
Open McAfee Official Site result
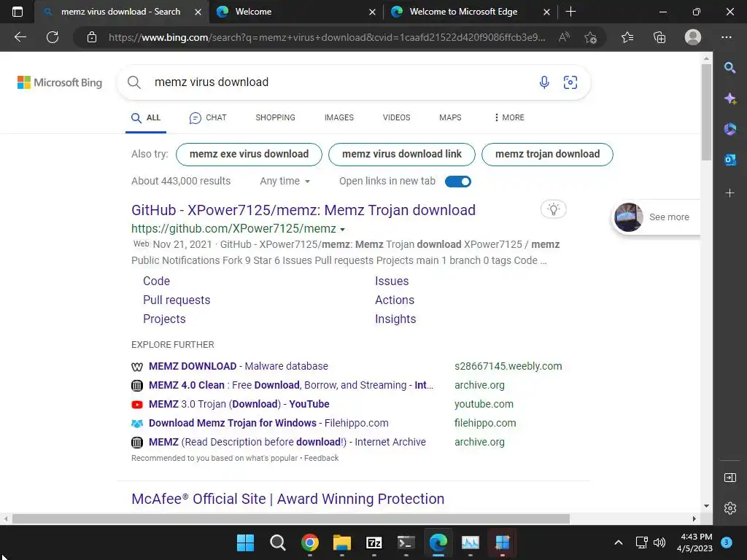coord(287,499)
